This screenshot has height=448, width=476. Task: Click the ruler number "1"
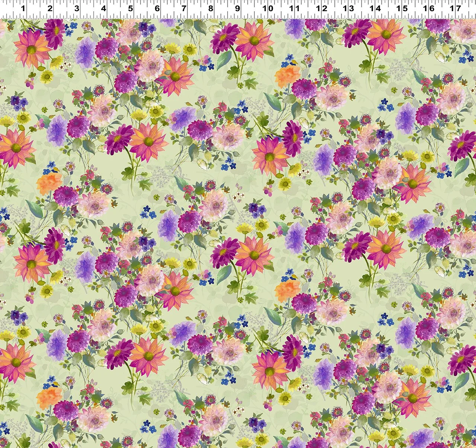[23, 8]
